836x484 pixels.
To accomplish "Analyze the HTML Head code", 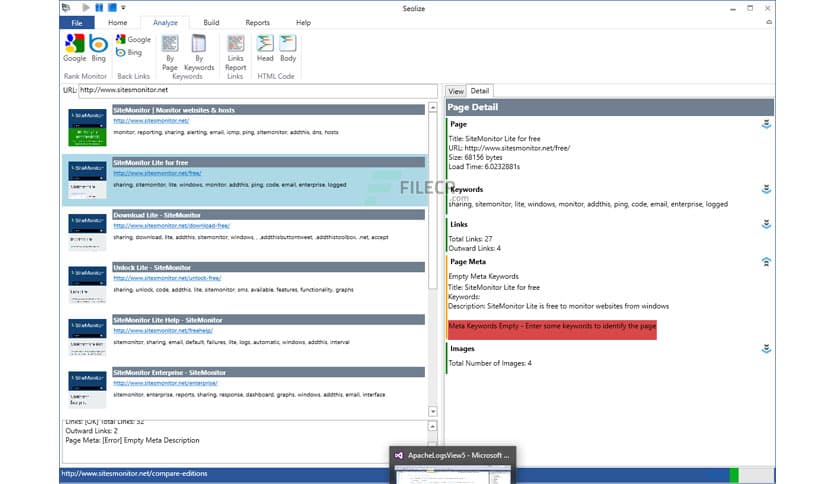I will tap(265, 47).
